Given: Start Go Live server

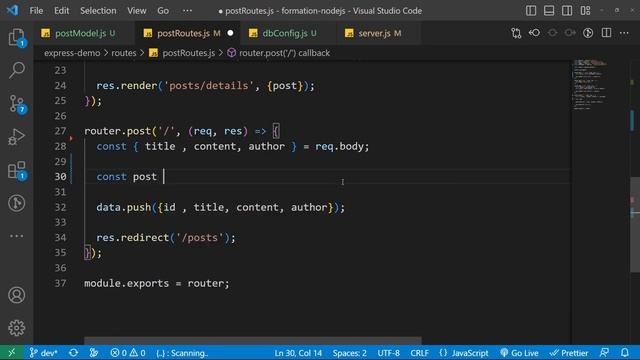Looking at the screenshot, I should pos(519,353).
